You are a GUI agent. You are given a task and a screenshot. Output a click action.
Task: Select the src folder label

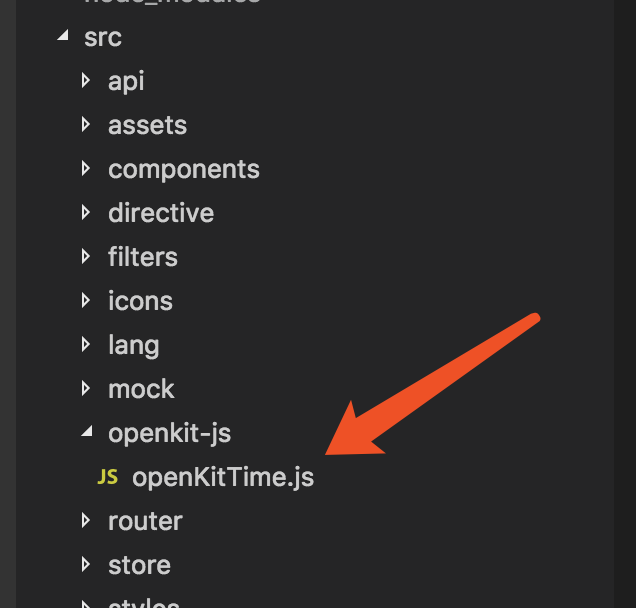click(103, 37)
